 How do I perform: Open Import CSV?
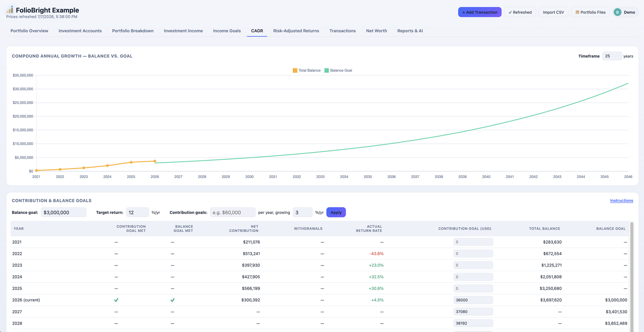point(553,12)
